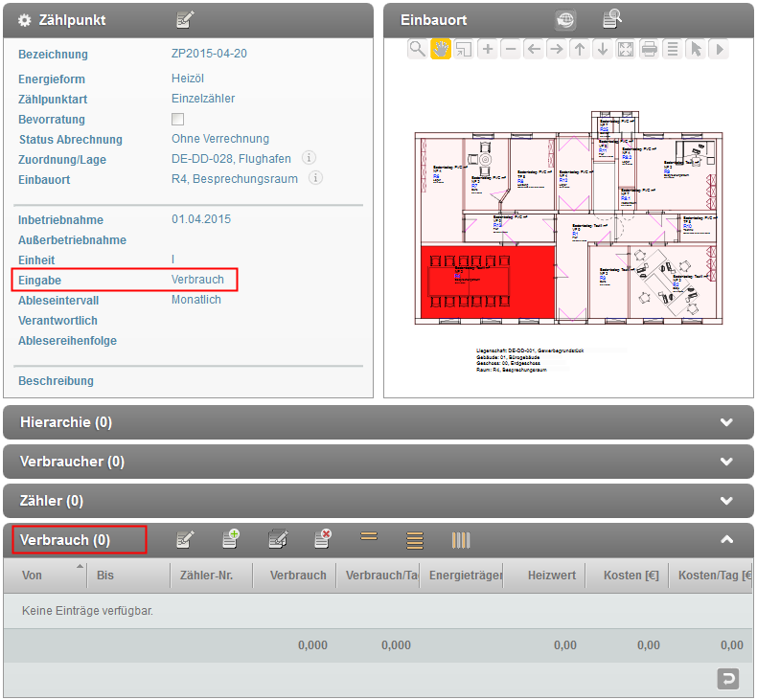Click the document search icon in Einbauort header
757x700 pixels.
click(611, 20)
